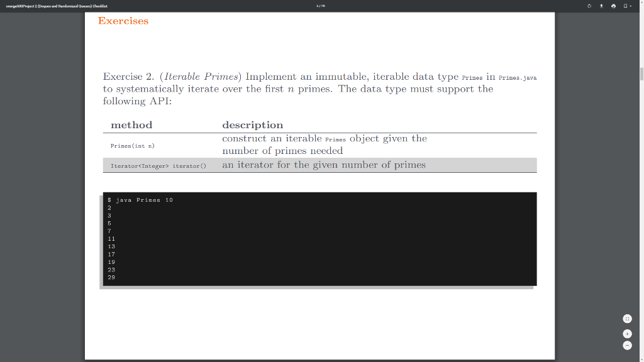This screenshot has width=644, height=362.
Task: Expand the dropdown next to the page view icon
Action: pos(631,6)
